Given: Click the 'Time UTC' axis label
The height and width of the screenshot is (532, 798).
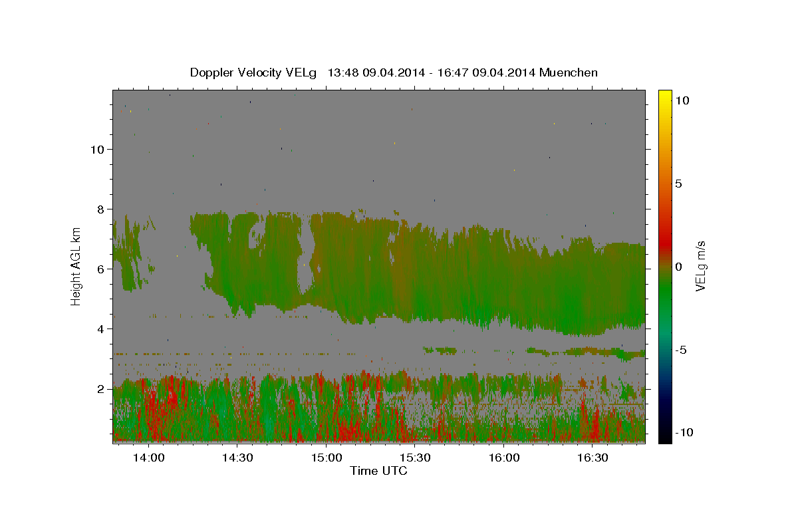Looking at the screenshot, I should click(x=378, y=471).
